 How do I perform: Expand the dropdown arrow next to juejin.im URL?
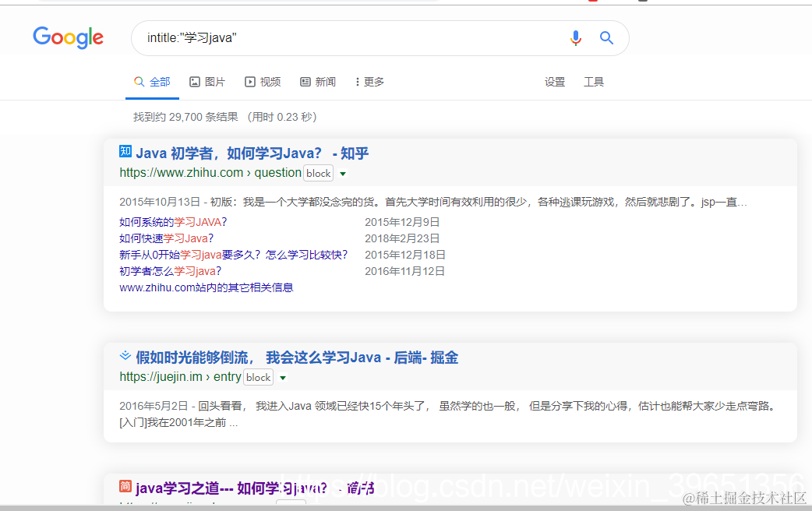[x=283, y=377]
